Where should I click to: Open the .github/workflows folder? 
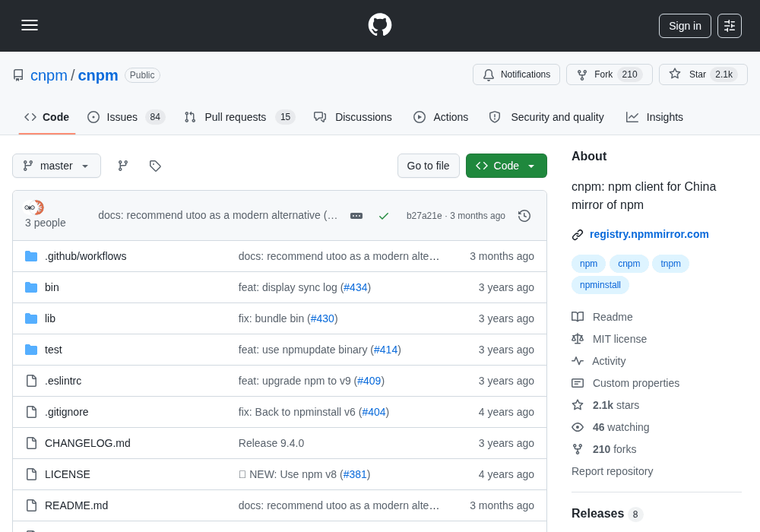point(85,256)
